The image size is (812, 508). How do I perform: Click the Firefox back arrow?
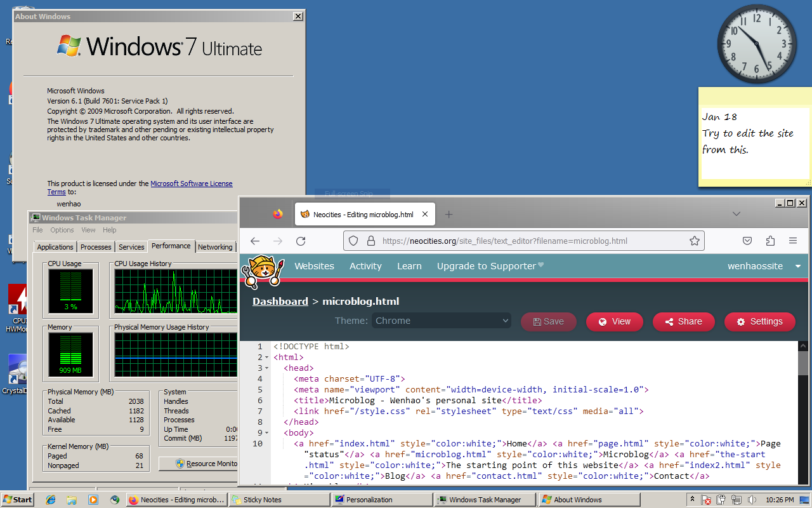pos(255,241)
